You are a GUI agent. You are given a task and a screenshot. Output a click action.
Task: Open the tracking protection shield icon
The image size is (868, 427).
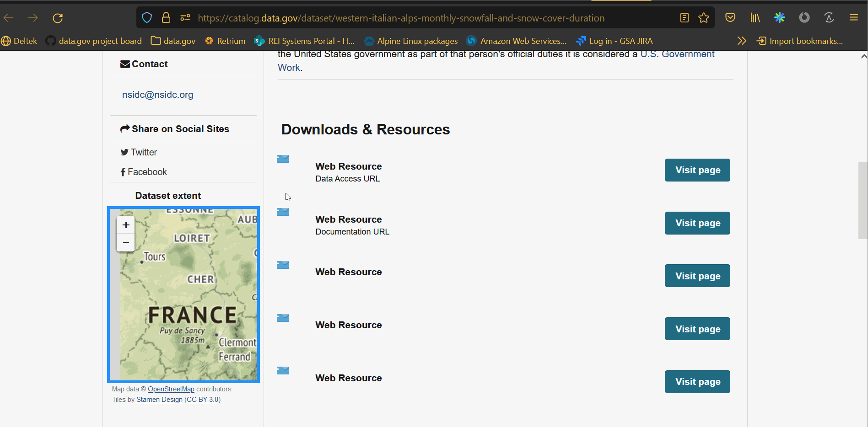(x=147, y=18)
